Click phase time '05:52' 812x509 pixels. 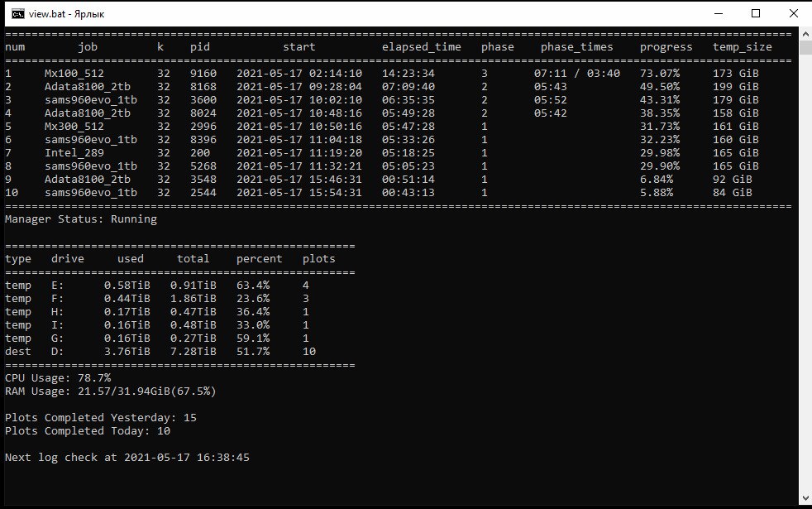point(550,100)
